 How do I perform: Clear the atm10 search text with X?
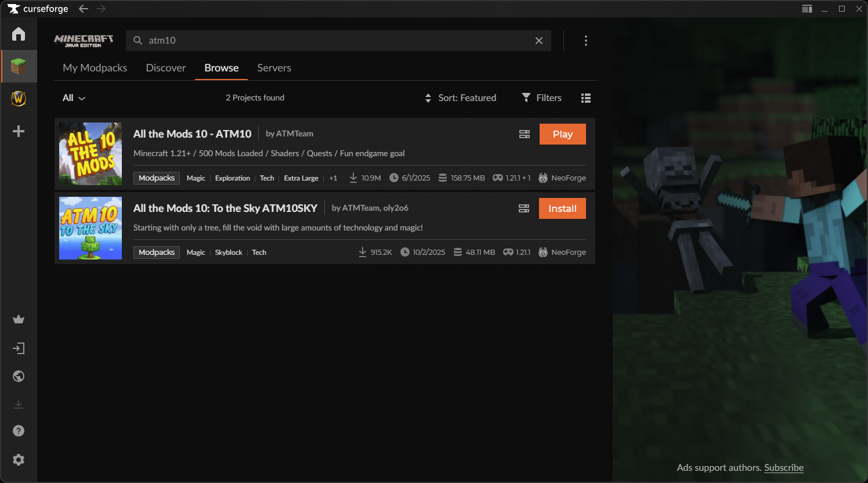coord(539,41)
